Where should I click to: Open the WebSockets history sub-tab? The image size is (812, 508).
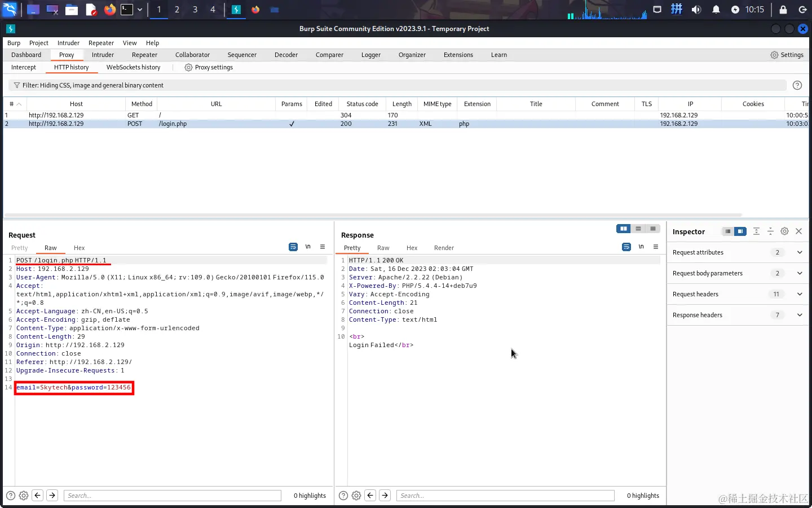tap(133, 67)
